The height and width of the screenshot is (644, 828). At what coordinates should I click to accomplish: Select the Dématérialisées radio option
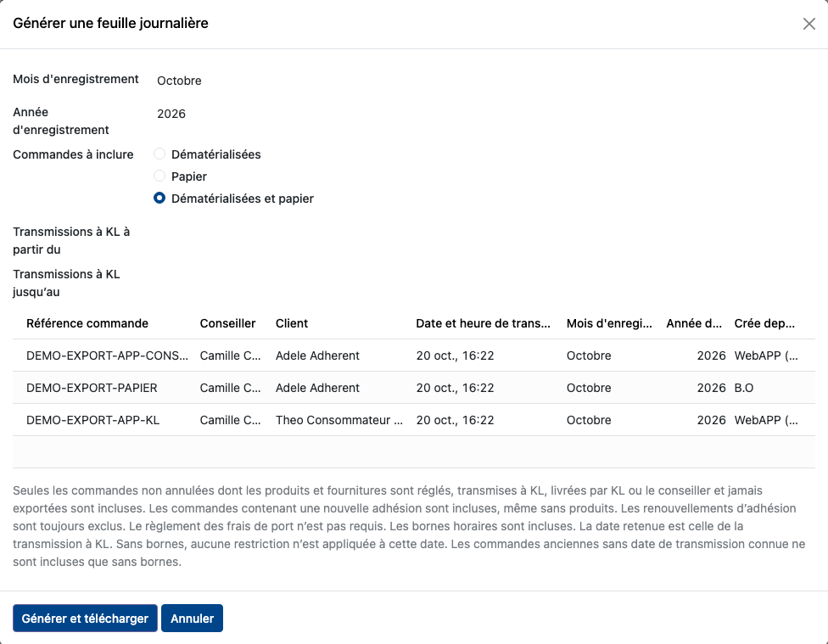[x=159, y=154]
